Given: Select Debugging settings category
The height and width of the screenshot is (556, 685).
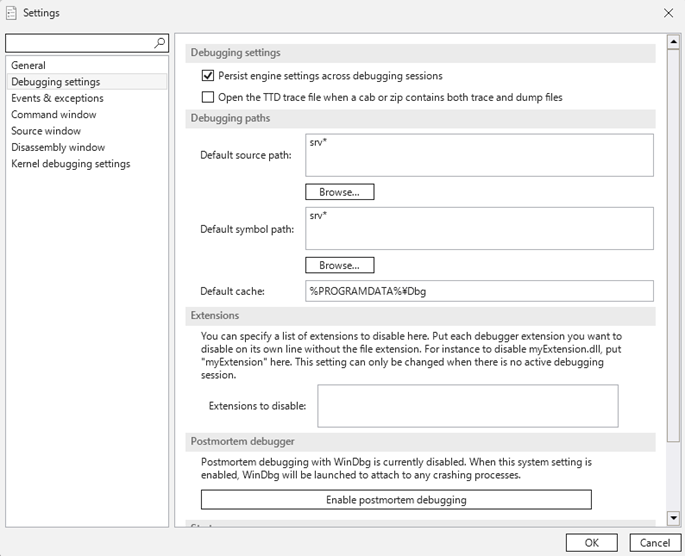Looking at the screenshot, I should point(55,82).
